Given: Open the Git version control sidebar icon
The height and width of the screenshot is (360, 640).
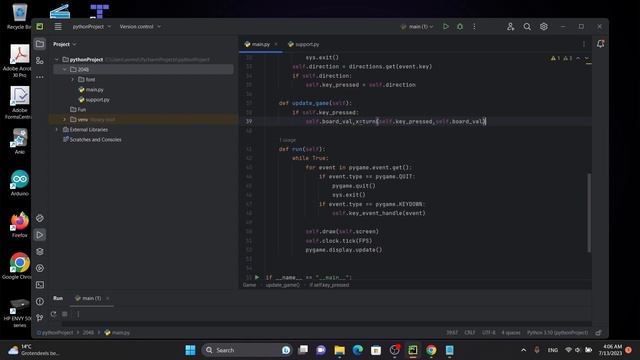Looking at the screenshot, I should click(x=40, y=318).
